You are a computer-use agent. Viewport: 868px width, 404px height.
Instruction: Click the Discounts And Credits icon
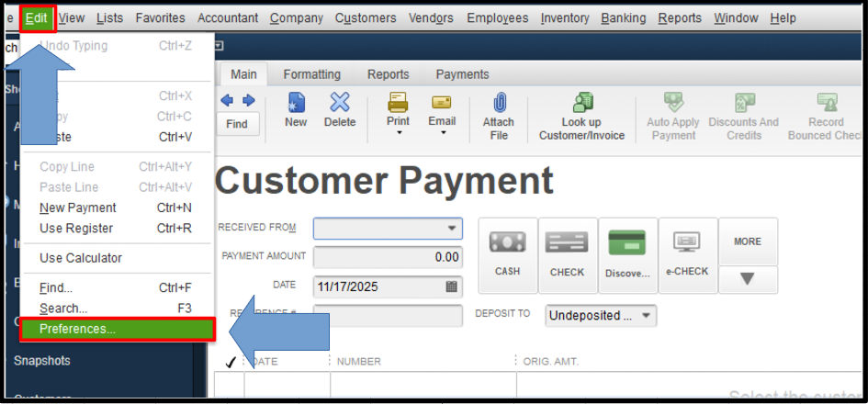[743, 103]
